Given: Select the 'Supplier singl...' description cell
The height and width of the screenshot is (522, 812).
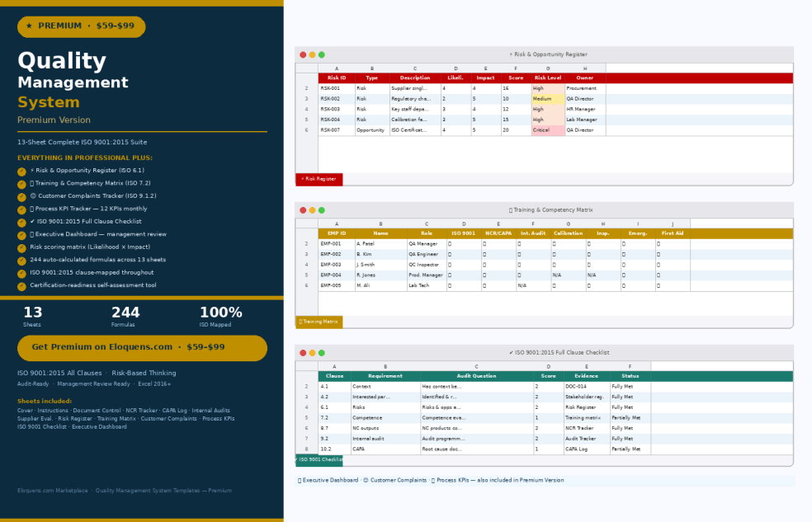Looking at the screenshot, I should tap(415, 89).
